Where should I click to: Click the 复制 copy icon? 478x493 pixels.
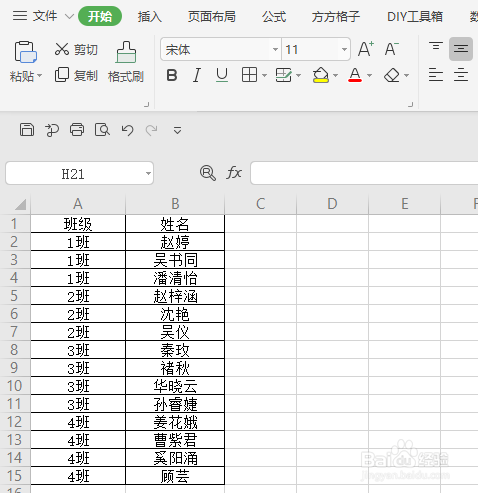[x=62, y=75]
